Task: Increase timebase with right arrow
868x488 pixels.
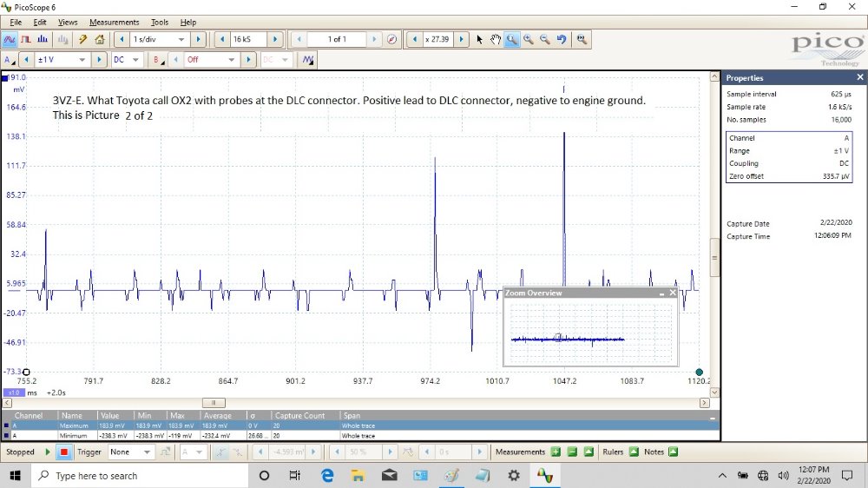Action: tap(198, 39)
